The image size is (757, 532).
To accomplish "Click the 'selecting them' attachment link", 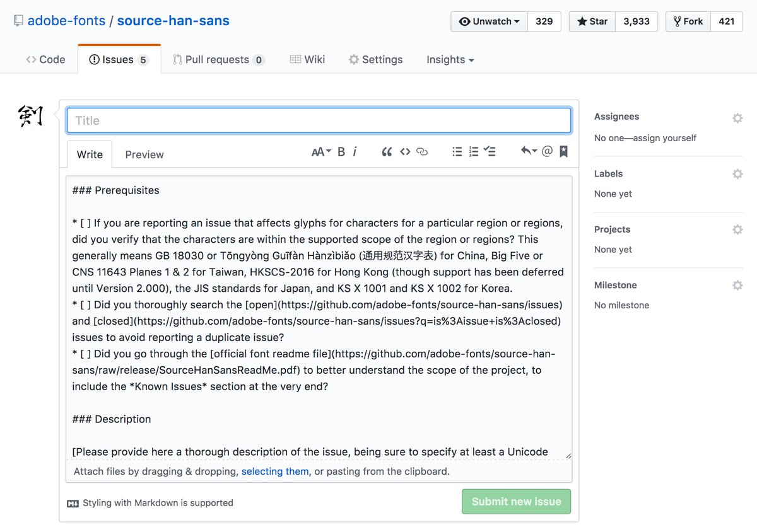I will (274, 471).
